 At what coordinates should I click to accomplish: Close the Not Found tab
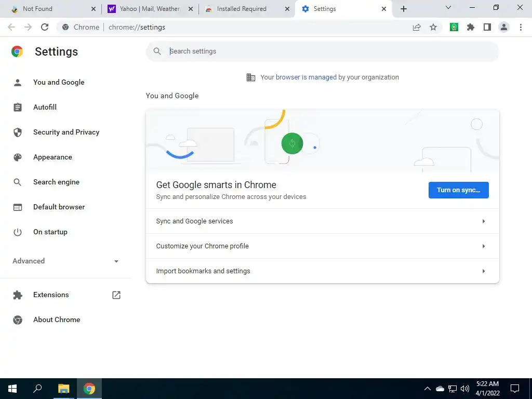click(x=94, y=9)
